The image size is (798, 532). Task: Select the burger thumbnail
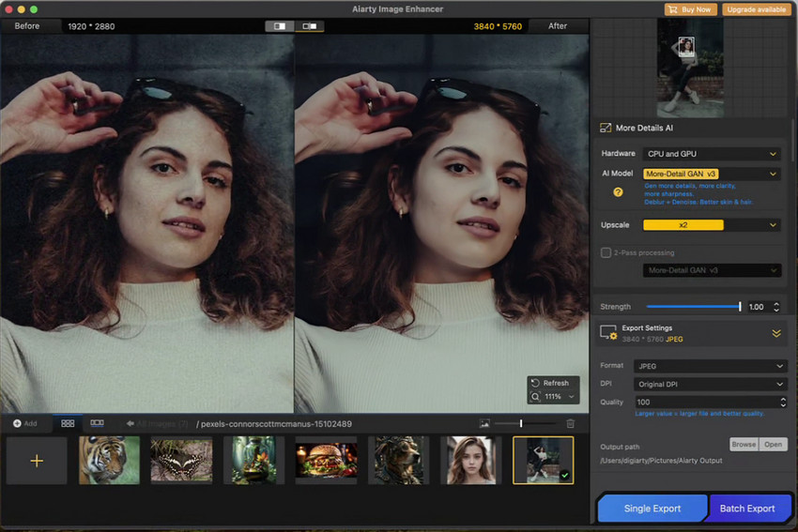(x=326, y=461)
